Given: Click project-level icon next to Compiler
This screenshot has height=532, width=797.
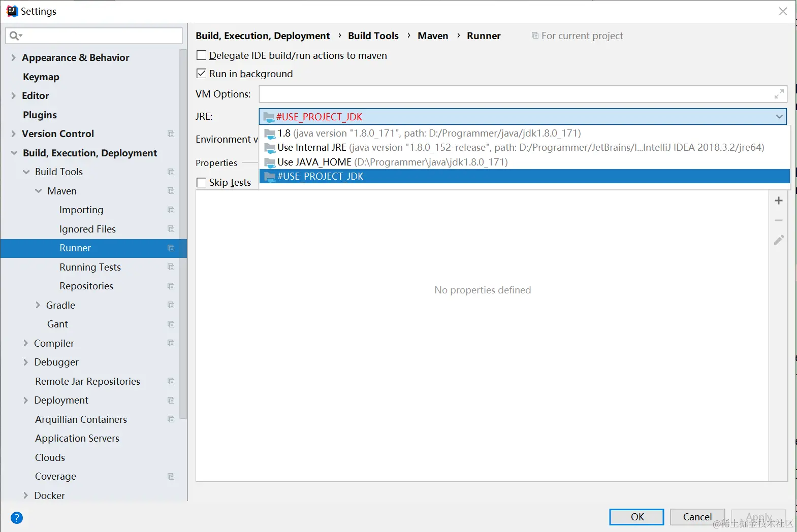Looking at the screenshot, I should point(171,343).
